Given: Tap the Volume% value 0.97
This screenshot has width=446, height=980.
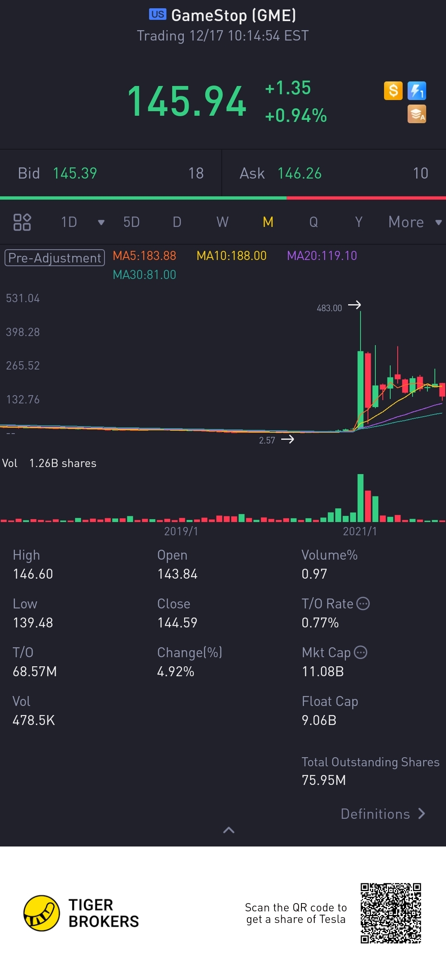Looking at the screenshot, I should 314,574.
